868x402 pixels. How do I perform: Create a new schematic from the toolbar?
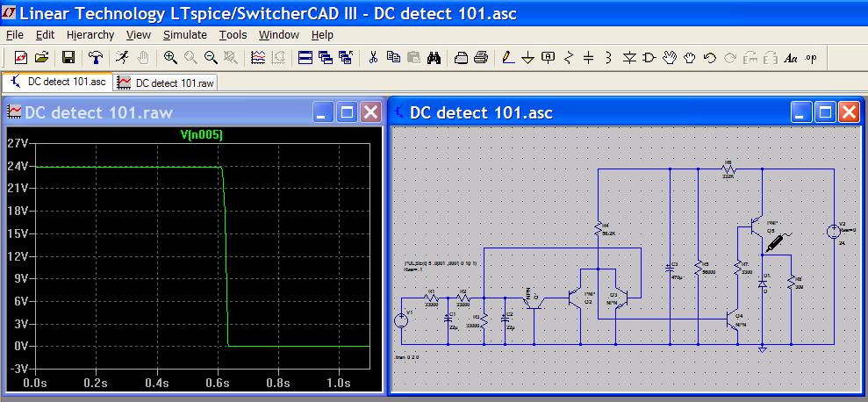pos(20,57)
